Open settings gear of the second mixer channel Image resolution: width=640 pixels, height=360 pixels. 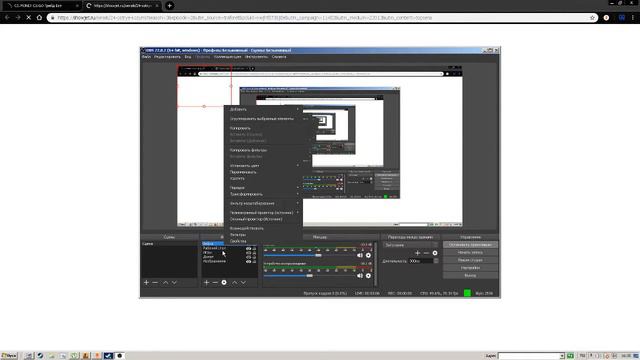368,276
